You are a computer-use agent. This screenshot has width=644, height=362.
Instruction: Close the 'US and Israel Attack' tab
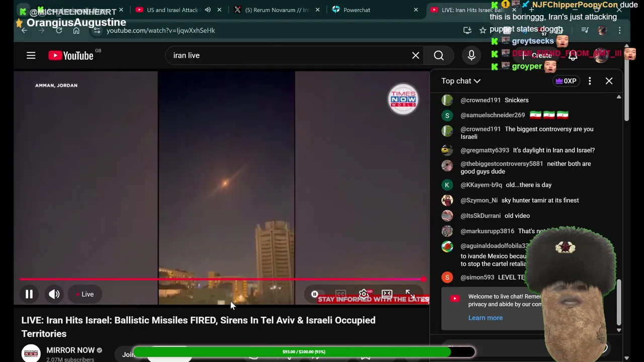(x=219, y=10)
